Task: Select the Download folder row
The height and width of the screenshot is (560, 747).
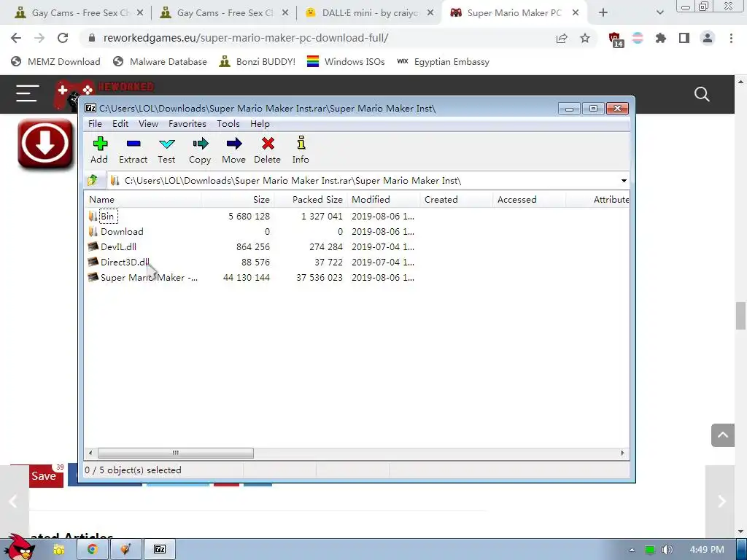Action: [356, 231]
